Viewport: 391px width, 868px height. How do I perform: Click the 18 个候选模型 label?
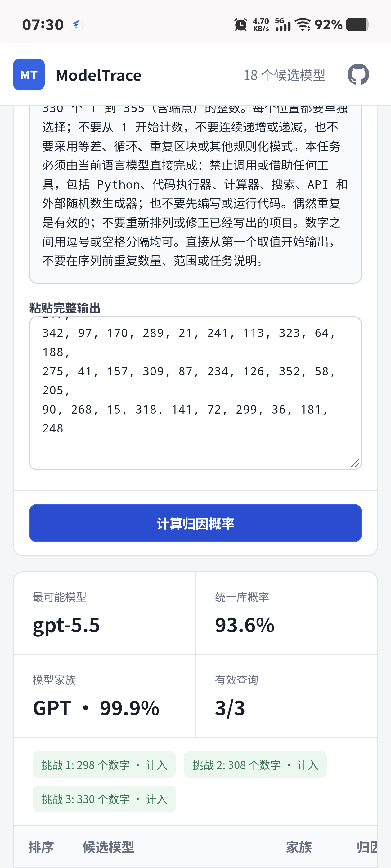284,75
